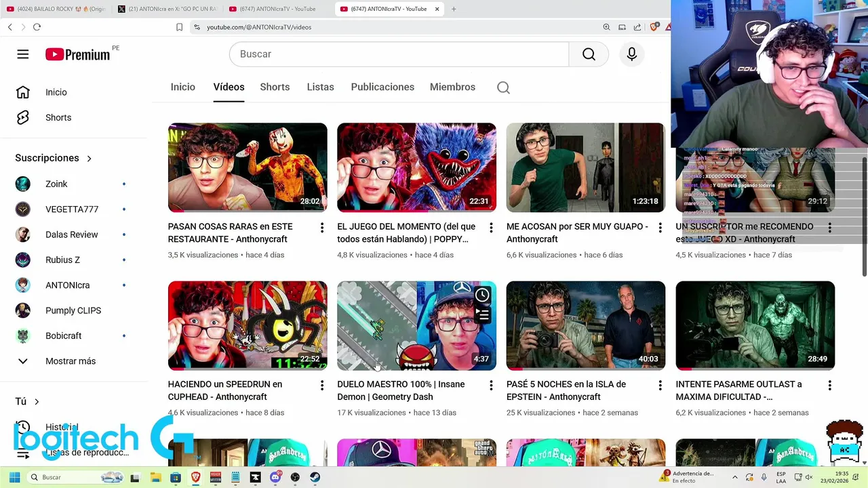
Task: Open options for EL JUEGO DEL MOMENTO video
Action: click(491, 228)
